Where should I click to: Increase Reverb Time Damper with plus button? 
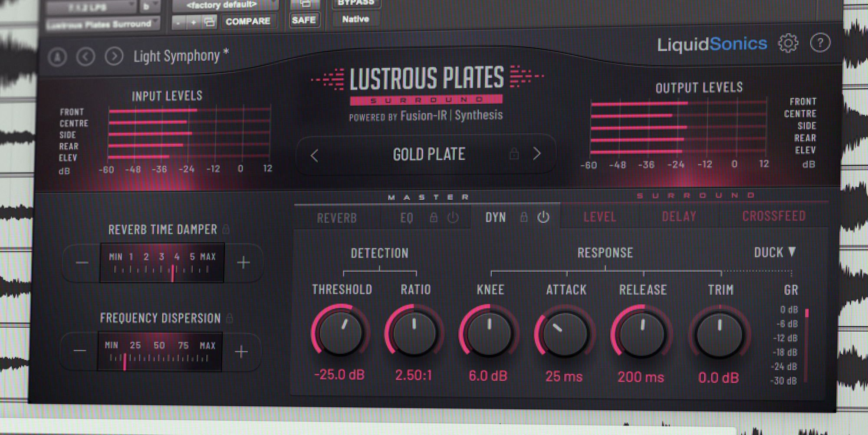[243, 262]
